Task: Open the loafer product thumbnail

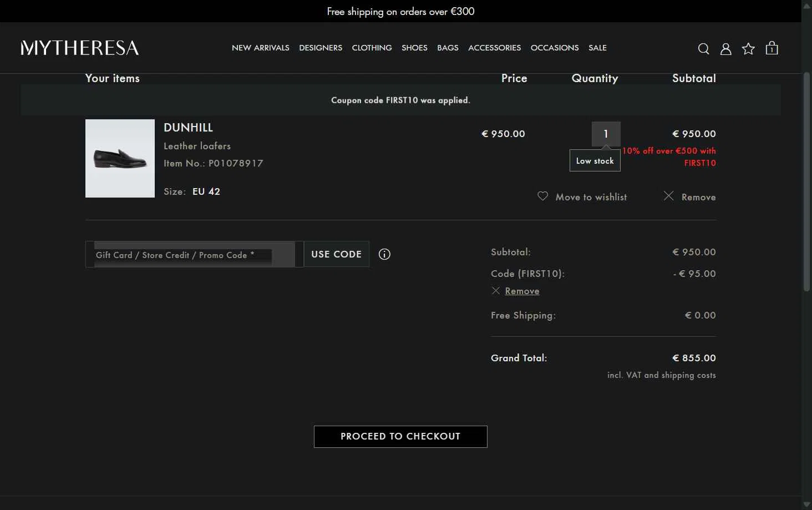Action: [x=120, y=158]
